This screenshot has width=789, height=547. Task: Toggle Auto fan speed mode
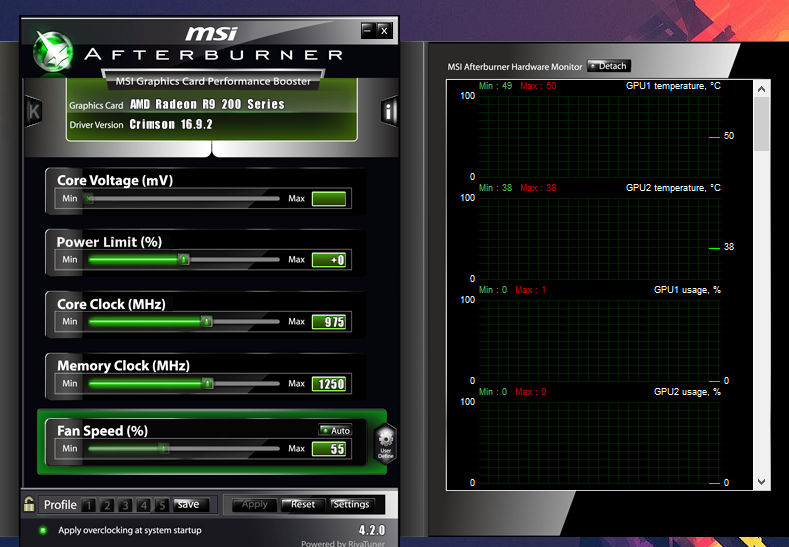coord(335,430)
